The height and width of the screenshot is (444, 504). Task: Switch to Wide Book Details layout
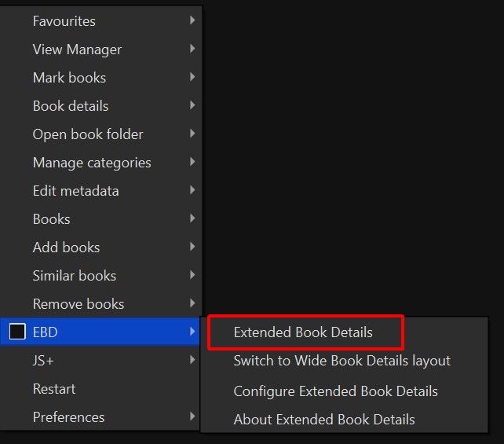tap(341, 361)
